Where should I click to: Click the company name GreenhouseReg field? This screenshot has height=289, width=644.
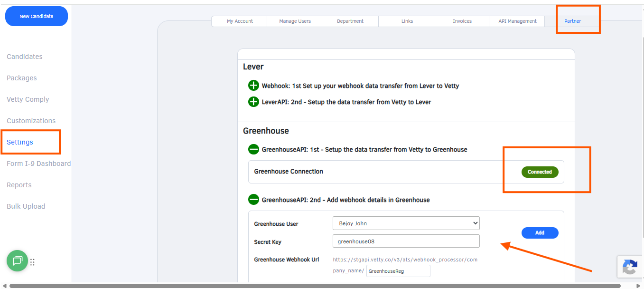point(398,271)
